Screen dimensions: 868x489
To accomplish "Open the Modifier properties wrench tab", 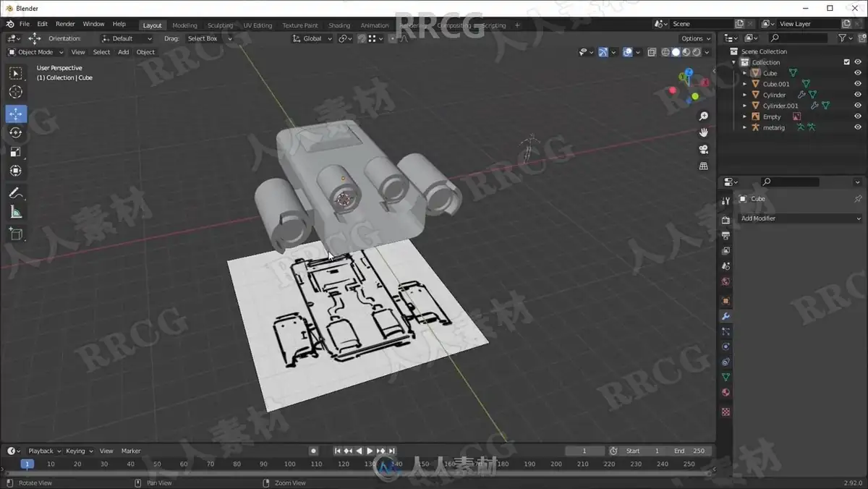I will click(726, 316).
